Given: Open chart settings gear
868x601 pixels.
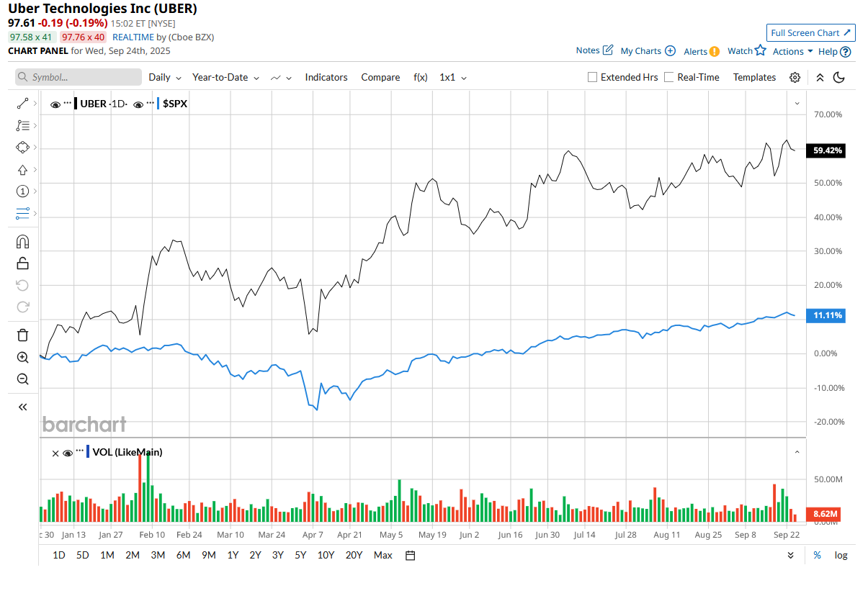Looking at the screenshot, I should [x=795, y=77].
